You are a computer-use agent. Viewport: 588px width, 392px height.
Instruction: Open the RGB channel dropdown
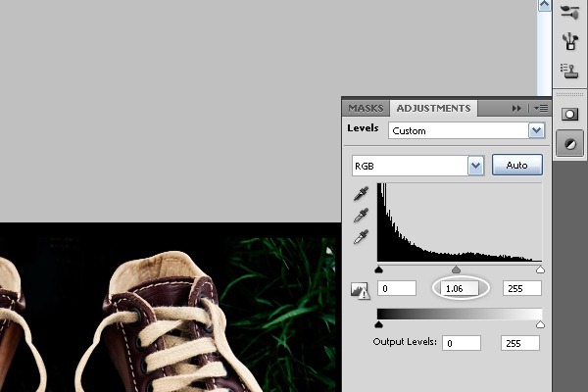tap(476, 166)
